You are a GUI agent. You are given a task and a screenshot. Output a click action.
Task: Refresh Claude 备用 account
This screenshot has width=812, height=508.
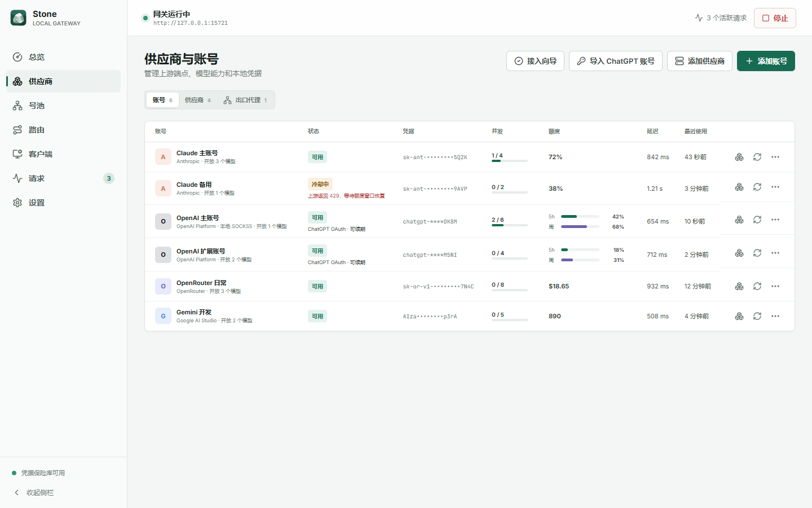(x=757, y=187)
